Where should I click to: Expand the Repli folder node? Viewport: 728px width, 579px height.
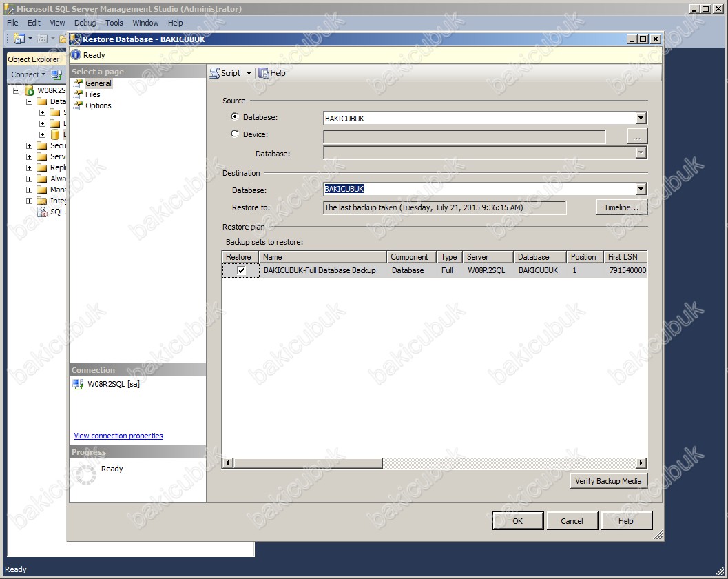(x=29, y=167)
